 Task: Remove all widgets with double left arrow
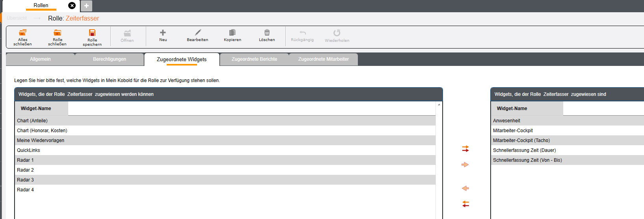(x=465, y=204)
